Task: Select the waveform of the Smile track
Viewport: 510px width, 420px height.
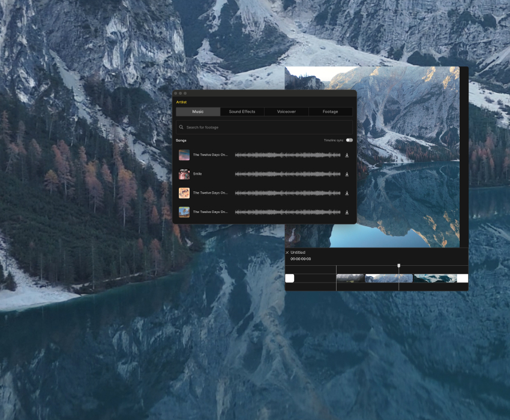Action: click(288, 174)
